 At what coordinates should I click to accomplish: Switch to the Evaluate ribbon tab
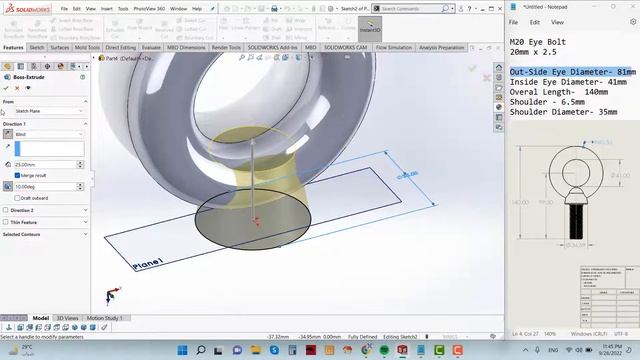[x=151, y=48]
